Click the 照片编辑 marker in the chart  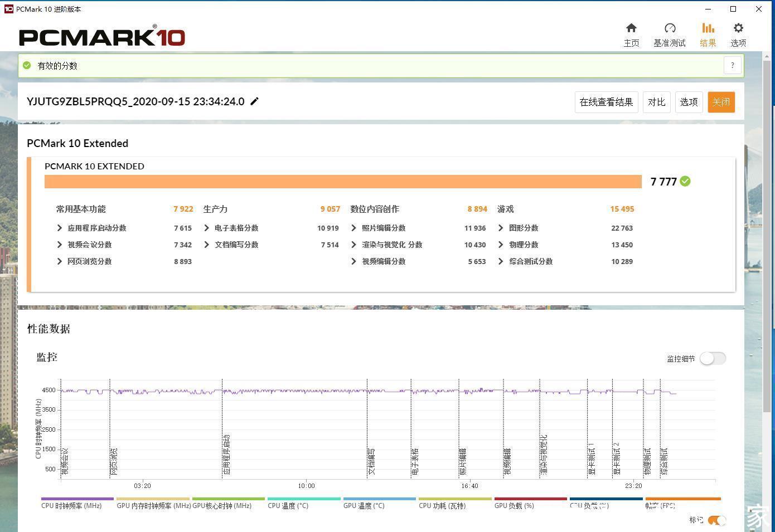[x=463, y=461]
